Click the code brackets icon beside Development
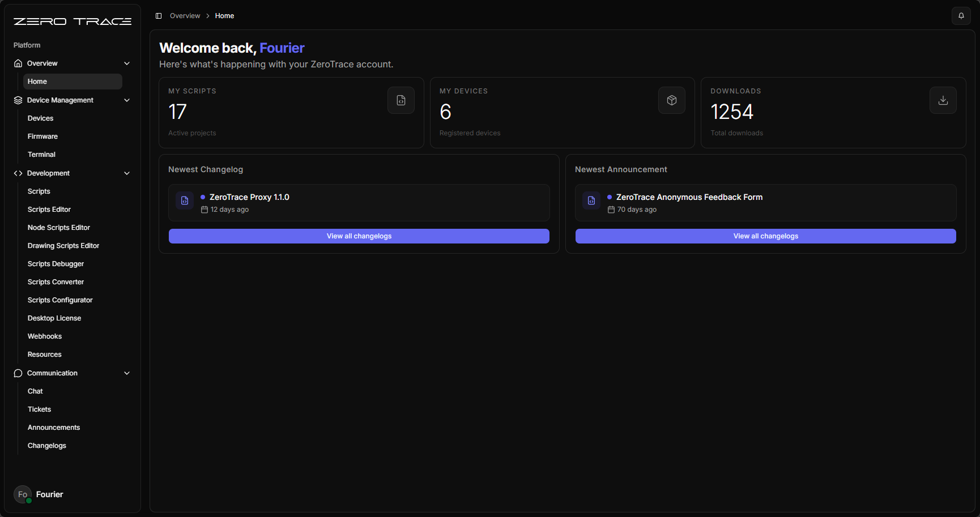The width and height of the screenshot is (980, 517). (x=18, y=173)
